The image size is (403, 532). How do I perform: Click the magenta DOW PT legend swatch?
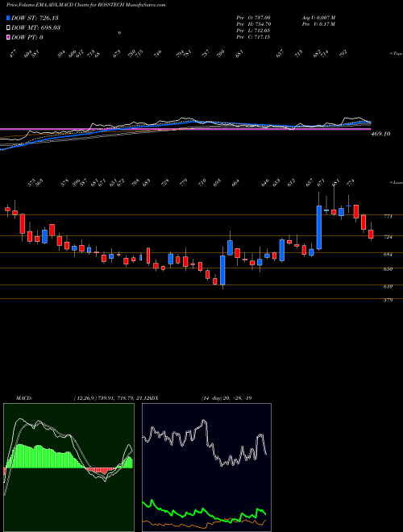point(9,37)
